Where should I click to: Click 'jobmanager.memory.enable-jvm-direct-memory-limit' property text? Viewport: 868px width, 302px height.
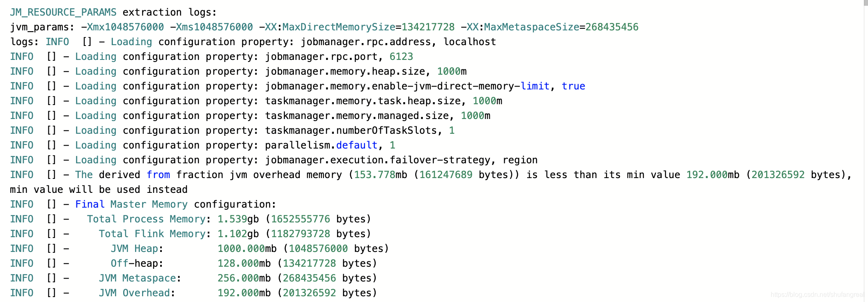click(x=407, y=86)
